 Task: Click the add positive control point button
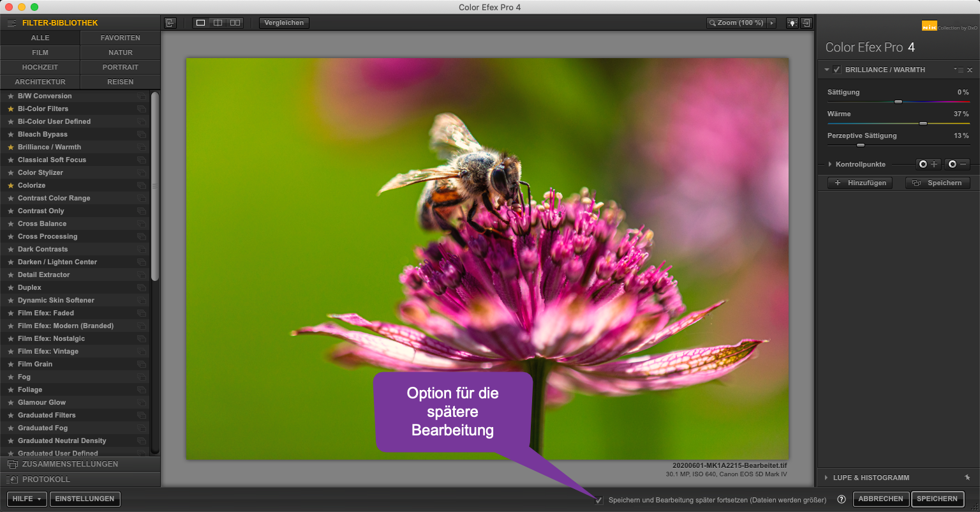(928, 164)
